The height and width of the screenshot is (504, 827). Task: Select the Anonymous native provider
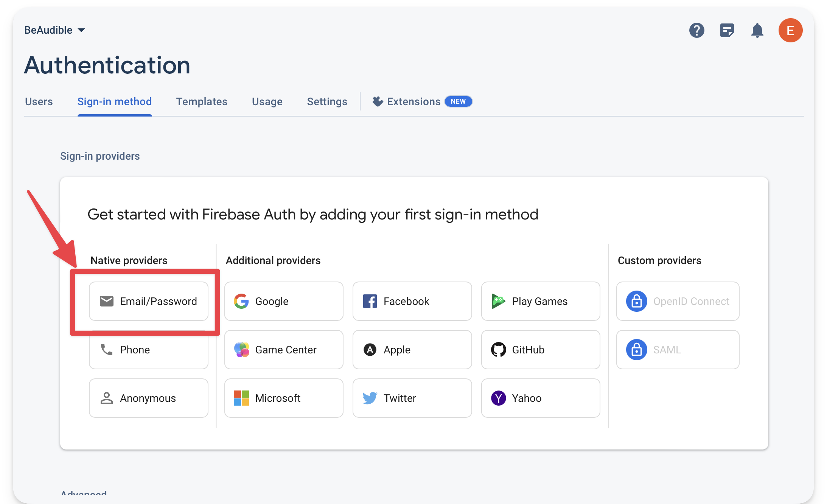point(148,398)
